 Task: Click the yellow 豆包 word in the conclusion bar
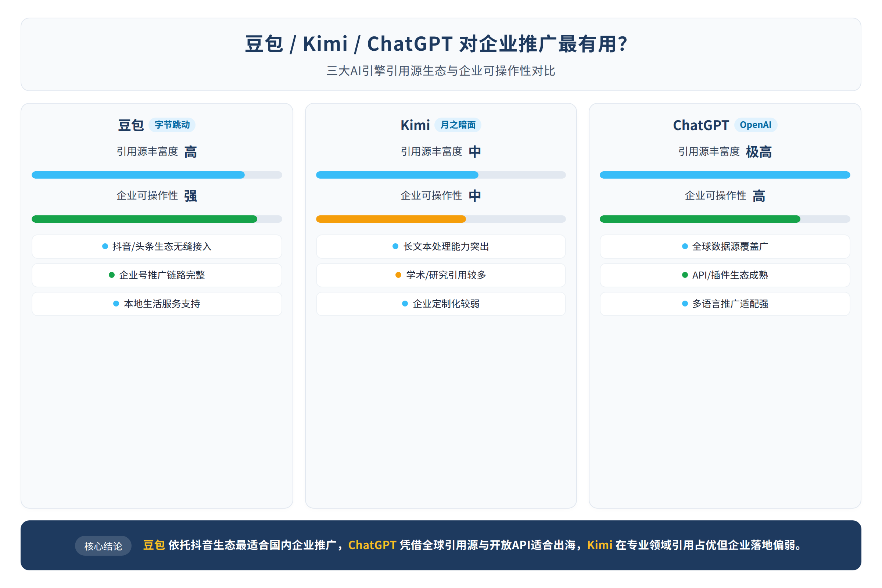(154, 545)
